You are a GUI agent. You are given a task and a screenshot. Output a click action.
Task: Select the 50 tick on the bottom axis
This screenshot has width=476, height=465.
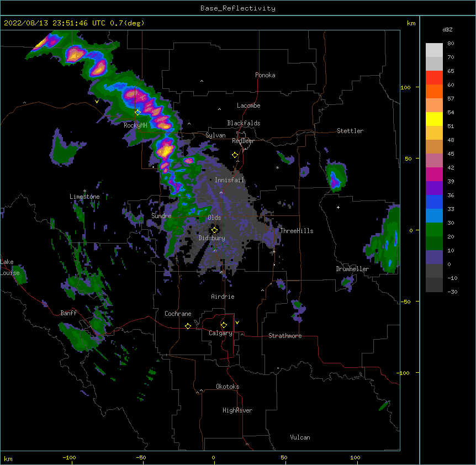click(284, 457)
